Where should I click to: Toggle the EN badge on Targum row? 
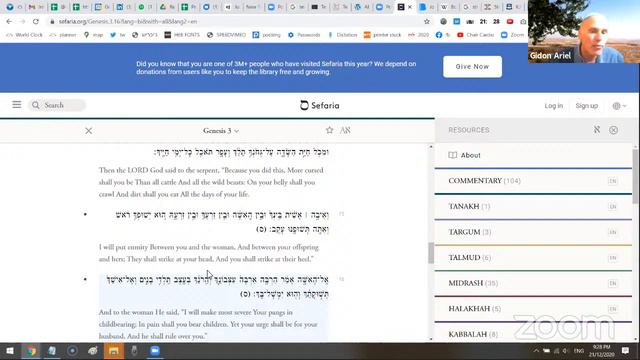[612, 232]
